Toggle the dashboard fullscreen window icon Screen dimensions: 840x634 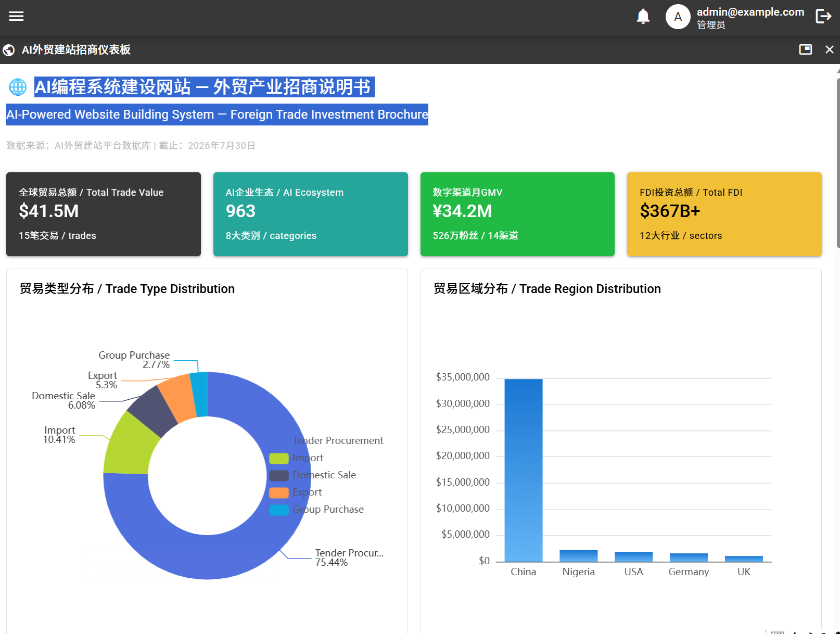(805, 49)
